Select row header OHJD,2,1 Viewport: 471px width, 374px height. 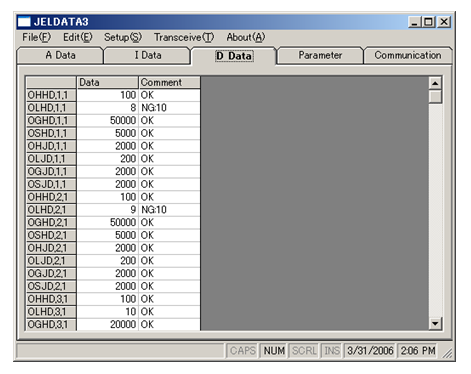(x=51, y=248)
